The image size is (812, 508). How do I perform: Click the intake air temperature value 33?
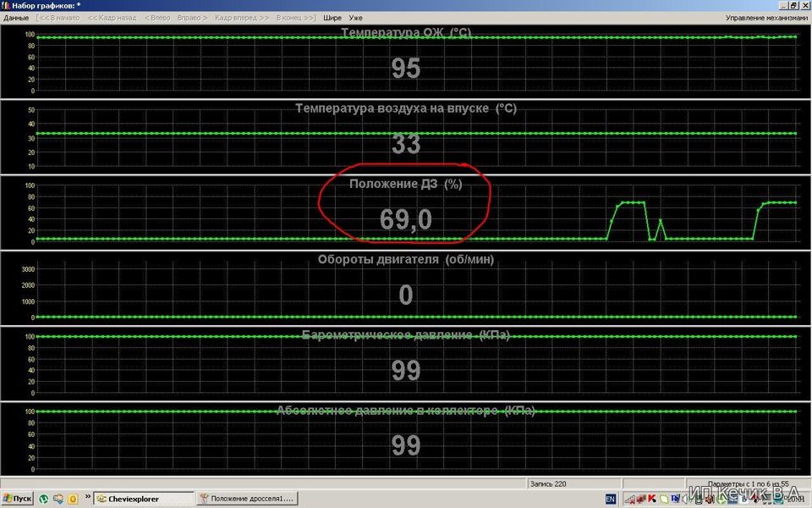[405, 144]
